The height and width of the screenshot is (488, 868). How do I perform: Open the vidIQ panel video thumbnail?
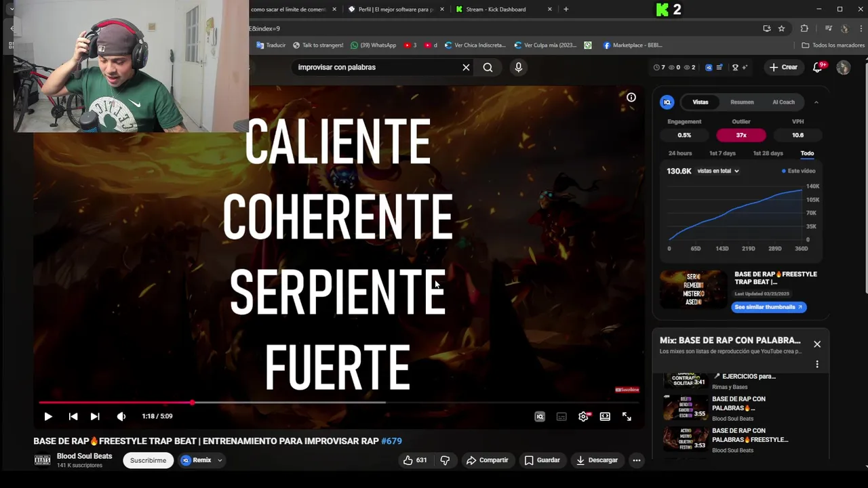click(x=693, y=289)
